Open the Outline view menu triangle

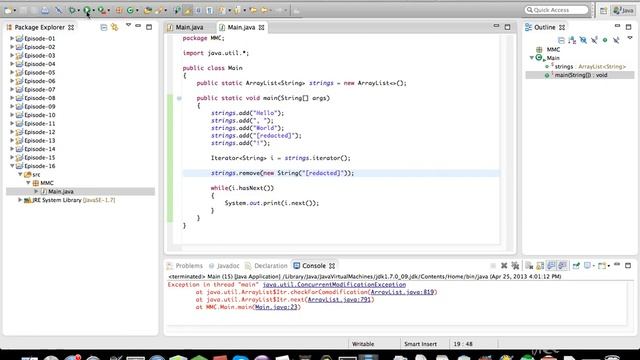click(x=630, y=38)
